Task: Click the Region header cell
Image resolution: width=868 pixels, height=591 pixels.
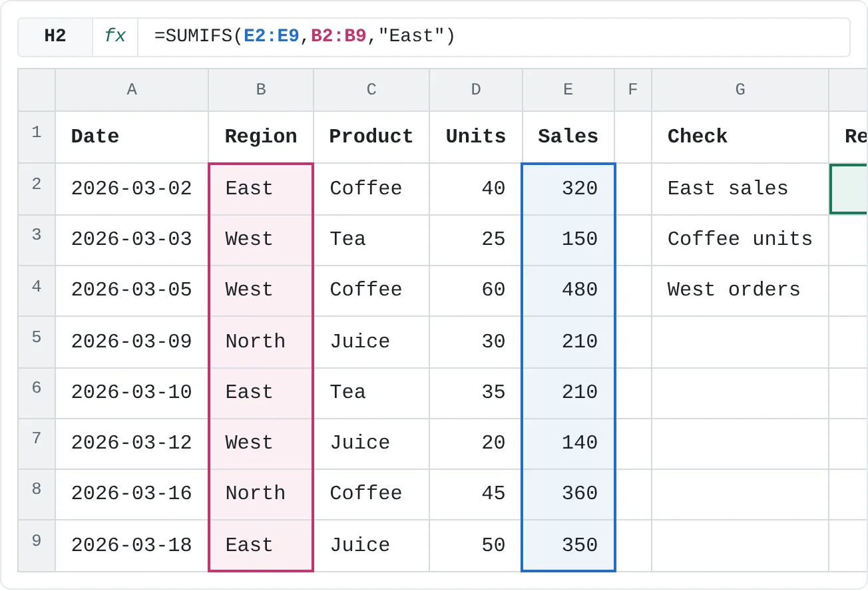Action: click(261, 137)
